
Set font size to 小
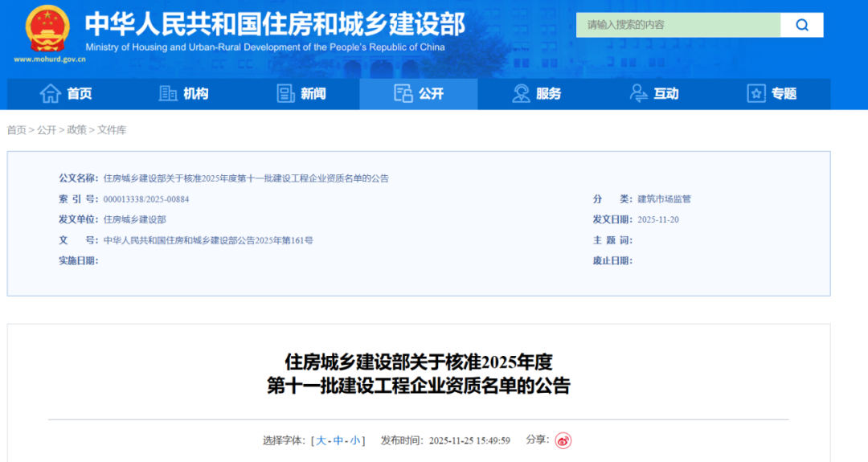tap(354, 440)
